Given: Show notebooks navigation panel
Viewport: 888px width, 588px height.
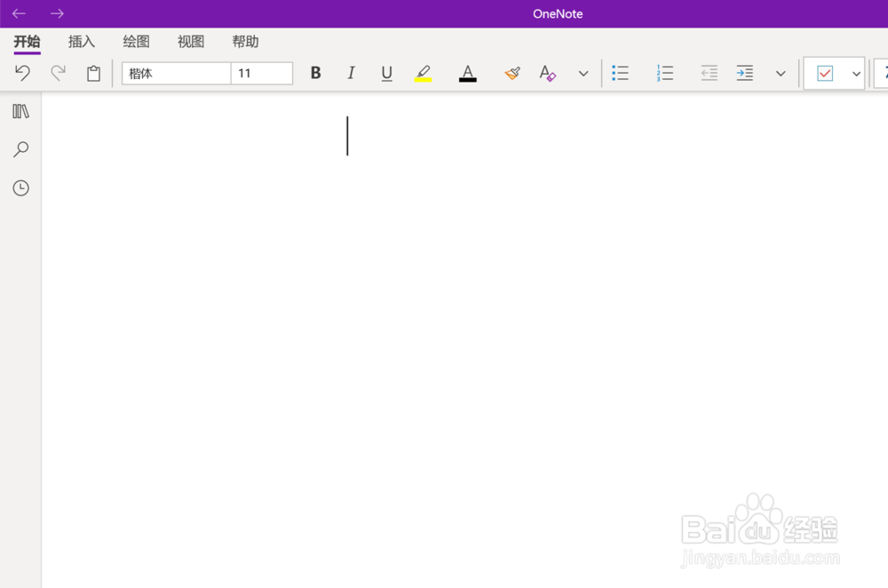Looking at the screenshot, I should click(x=21, y=112).
